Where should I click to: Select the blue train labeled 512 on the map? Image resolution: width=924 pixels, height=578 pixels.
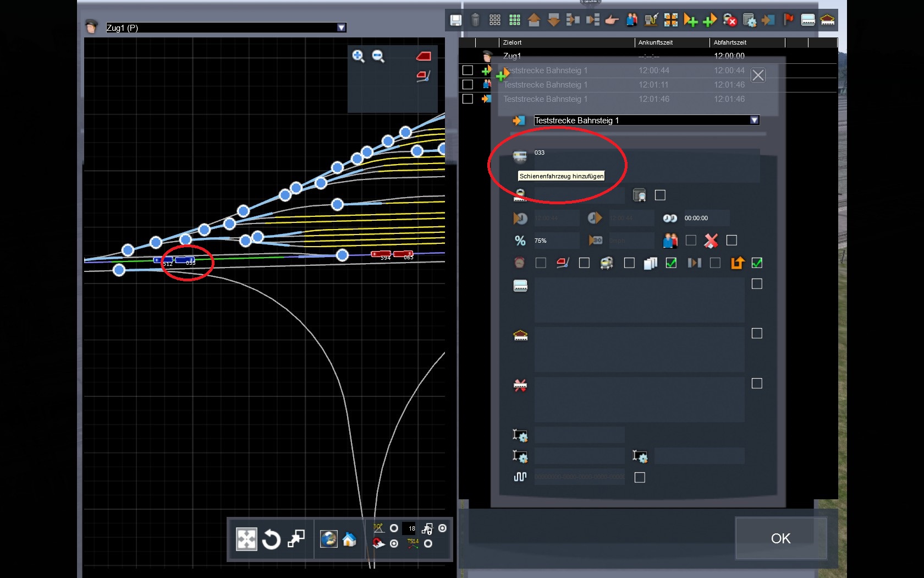pos(163,260)
